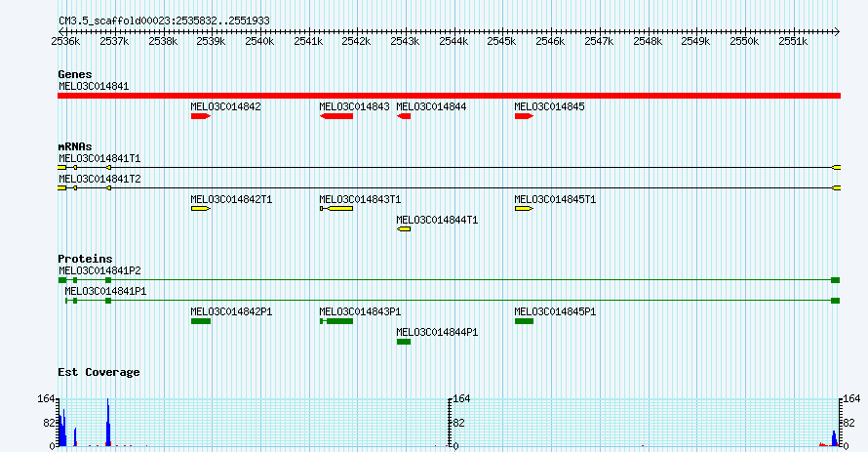The height and width of the screenshot is (452, 868).
Task: Click the MELO3C014842T1 yellow mRNA glyph
Action: pos(201,209)
